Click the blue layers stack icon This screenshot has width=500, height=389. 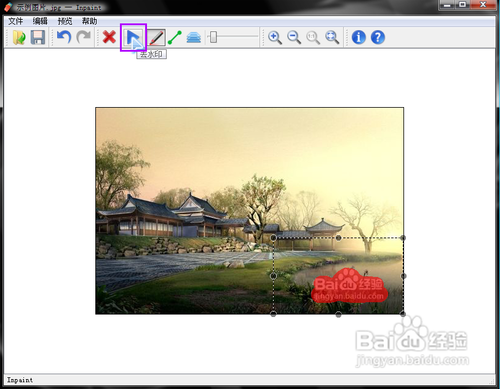[x=194, y=37]
